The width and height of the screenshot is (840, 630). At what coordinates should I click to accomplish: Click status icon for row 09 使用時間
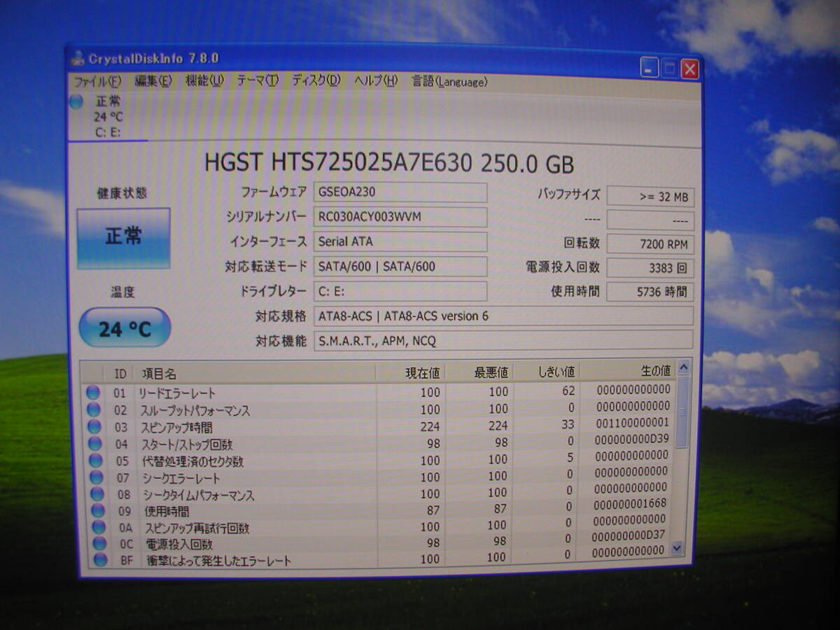(97, 511)
